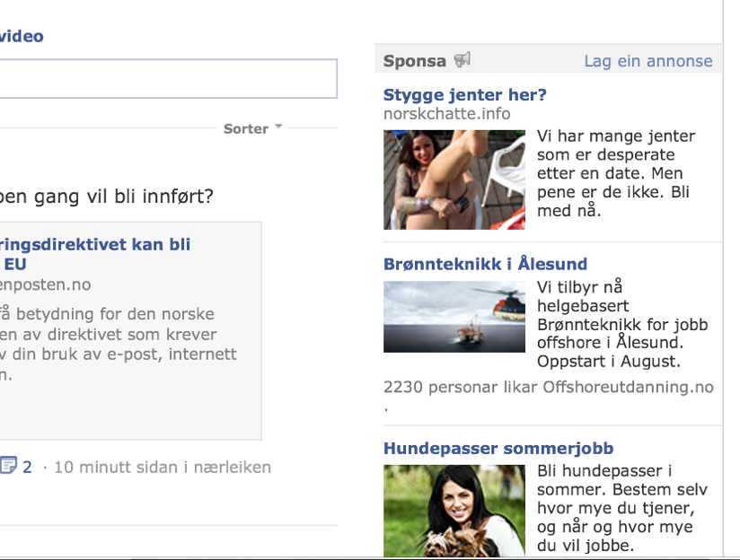Screen dimensions: 740x560
Task: Click the Sorter label
Action: pyautogui.click(x=246, y=129)
